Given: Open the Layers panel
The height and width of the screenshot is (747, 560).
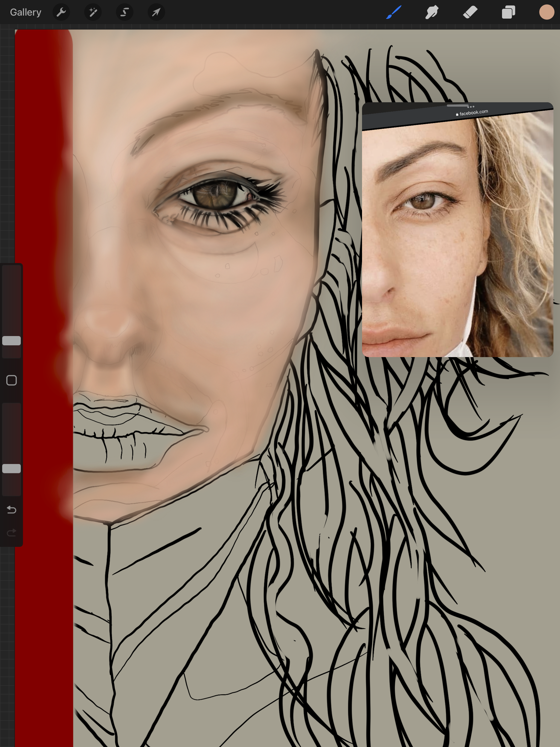Looking at the screenshot, I should (x=508, y=12).
